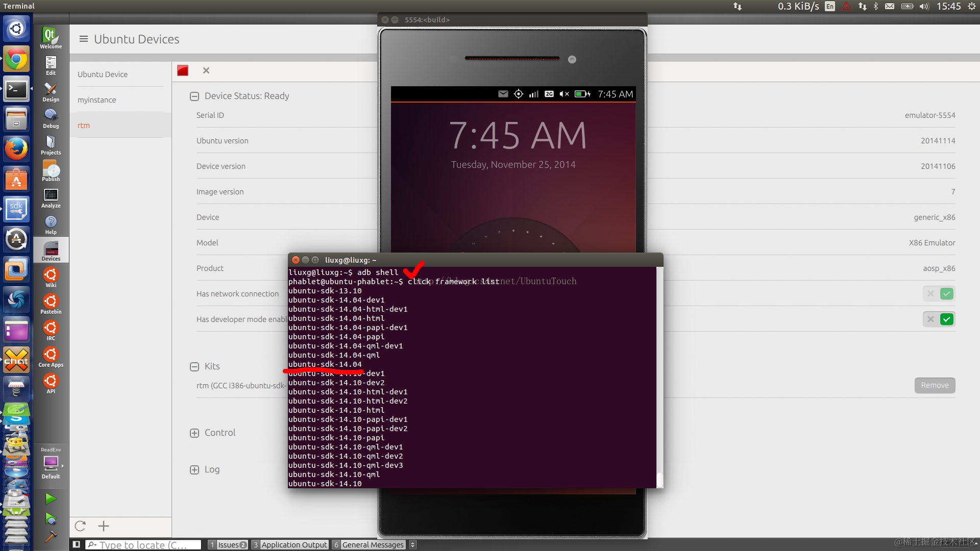Click the Remove kit button
This screenshot has width=980, height=551.
(x=934, y=385)
